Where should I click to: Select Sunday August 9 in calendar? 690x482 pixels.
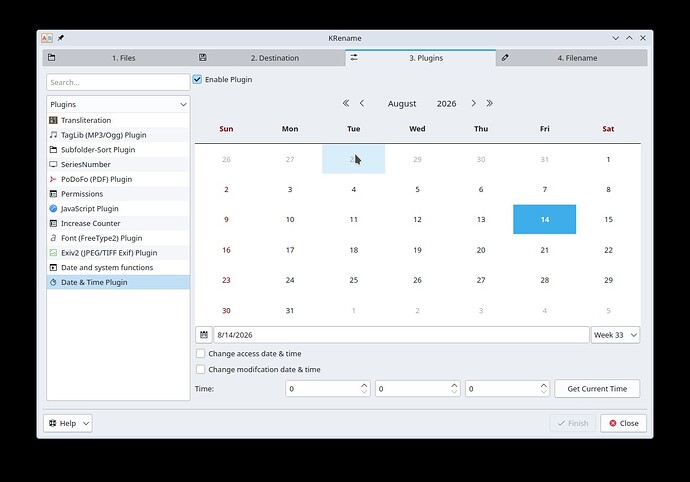pyautogui.click(x=226, y=219)
